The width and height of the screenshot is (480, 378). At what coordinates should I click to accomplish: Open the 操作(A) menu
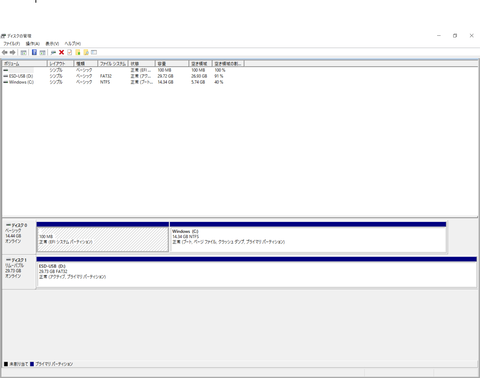33,44
